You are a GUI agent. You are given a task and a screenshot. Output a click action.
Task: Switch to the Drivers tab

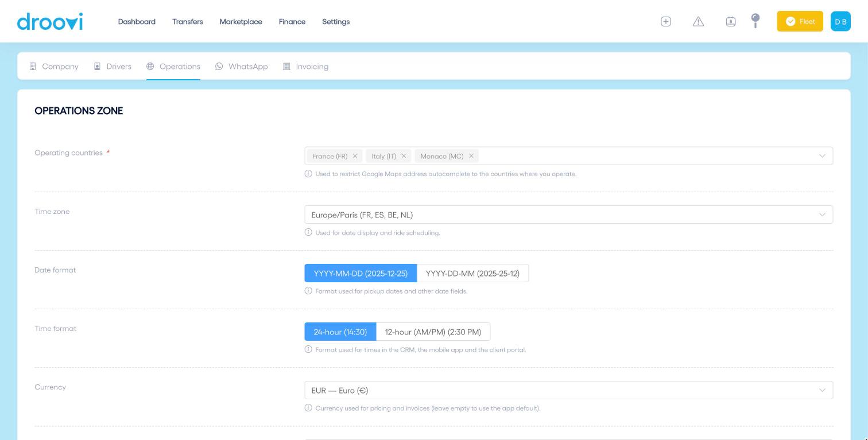[x=113, y=67]
